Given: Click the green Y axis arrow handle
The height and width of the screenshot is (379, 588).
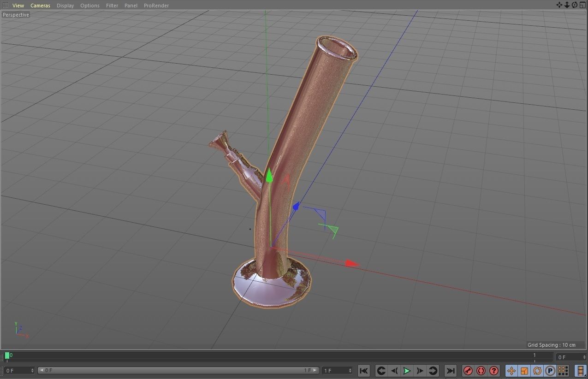Looking at the screenshot, I should [x=269, y=176].
